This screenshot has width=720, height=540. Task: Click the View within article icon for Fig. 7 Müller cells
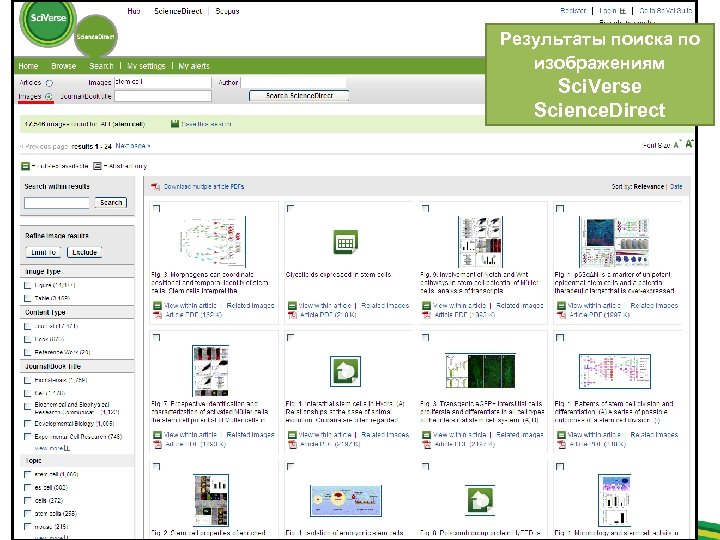click(157, 434)
